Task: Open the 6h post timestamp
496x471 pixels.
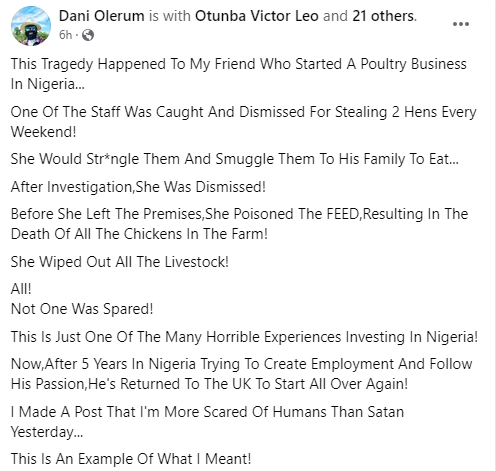Action: click(65, 35)
